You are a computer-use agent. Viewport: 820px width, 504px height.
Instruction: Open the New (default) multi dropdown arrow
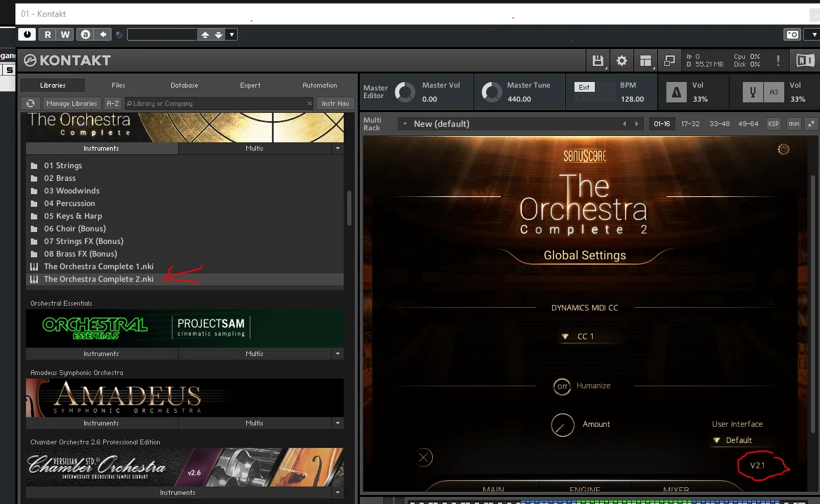(x=405, y=124)
